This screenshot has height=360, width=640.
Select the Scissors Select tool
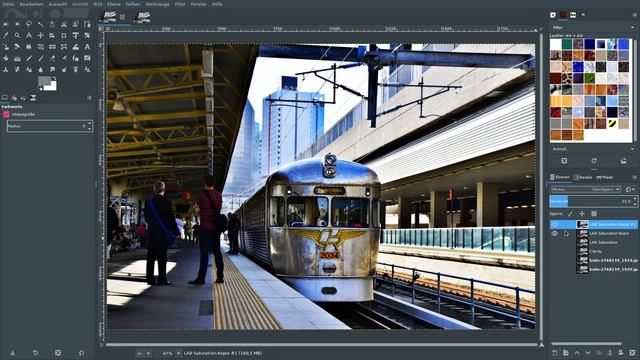(x=64, y=24)
